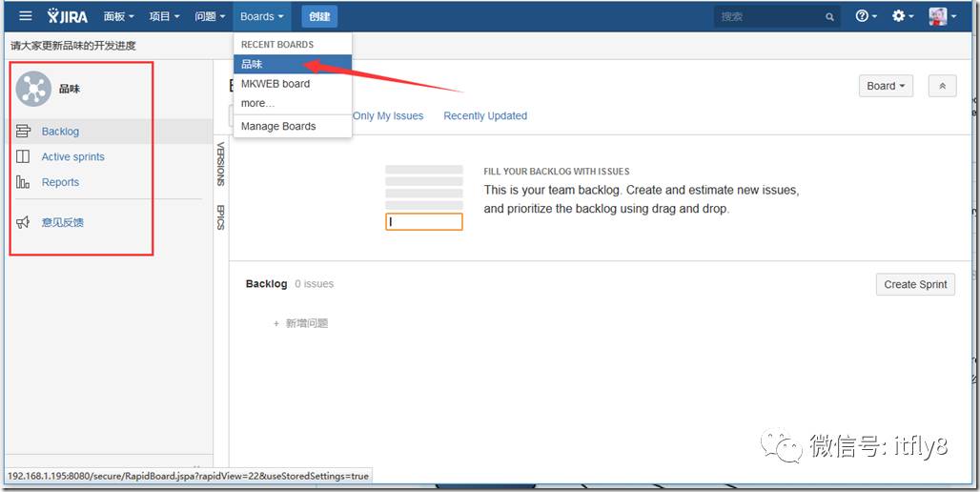Open 意见反馈 feedback link
The width and height of the screenshot is (980, 492).
[x=63, y=222]
